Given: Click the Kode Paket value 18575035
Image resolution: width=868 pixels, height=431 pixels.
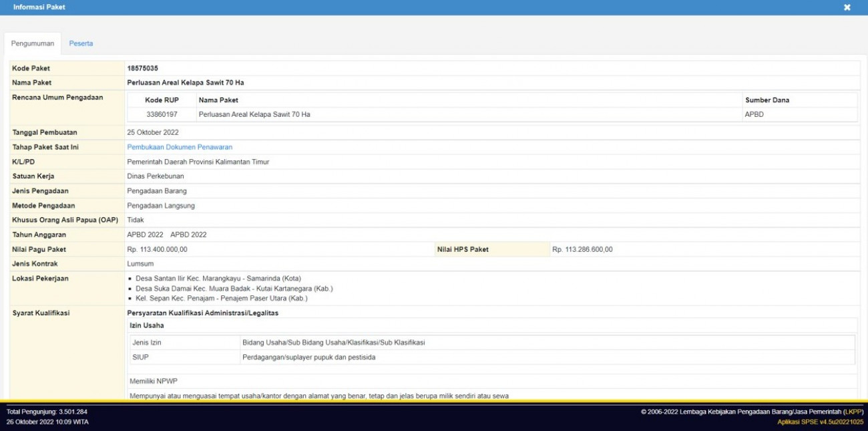Looking at the screenshot, I should coord(142,68).
